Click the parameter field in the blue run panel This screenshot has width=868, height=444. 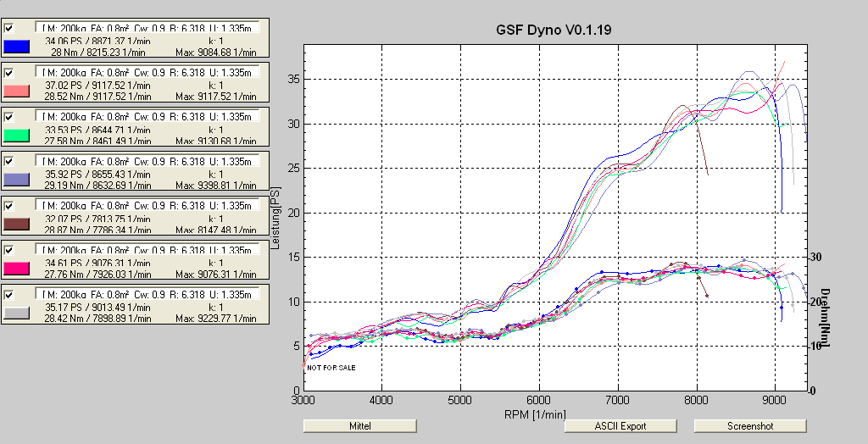pyautogui.click(x=153, y=28)
